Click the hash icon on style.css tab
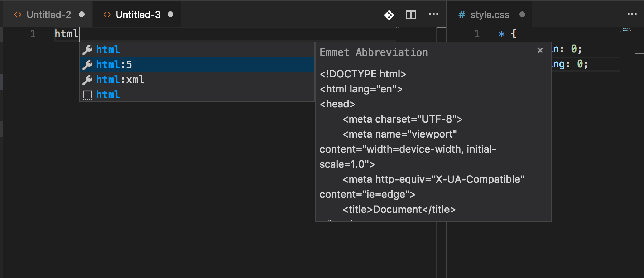Screen dimensions: 644x278 [462, 15]
